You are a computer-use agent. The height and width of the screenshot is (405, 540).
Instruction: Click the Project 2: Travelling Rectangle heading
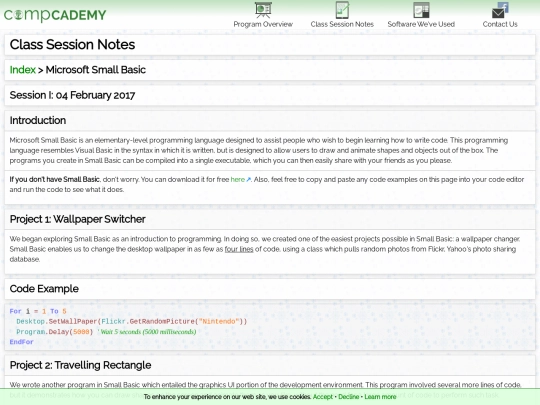click(x=80, y=365)
